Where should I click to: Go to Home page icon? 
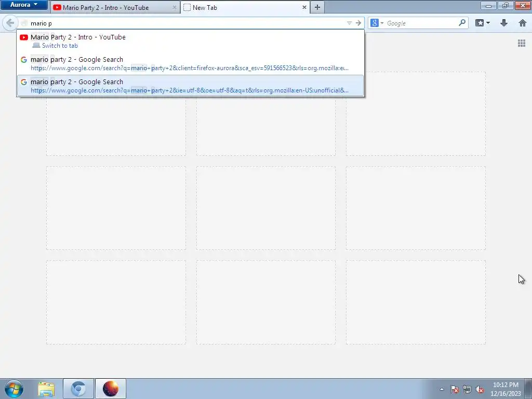(523, 23)
